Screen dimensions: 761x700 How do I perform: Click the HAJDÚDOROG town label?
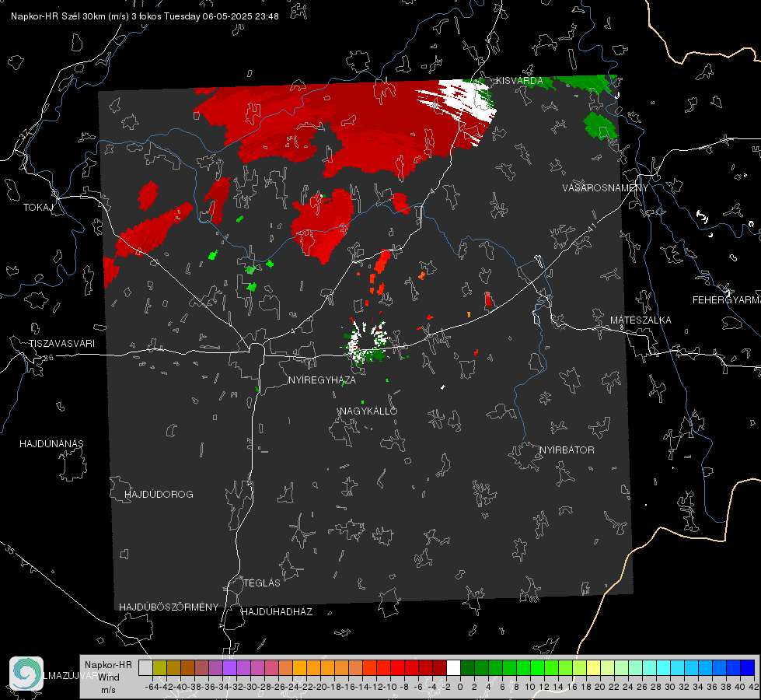pos(159,495)
